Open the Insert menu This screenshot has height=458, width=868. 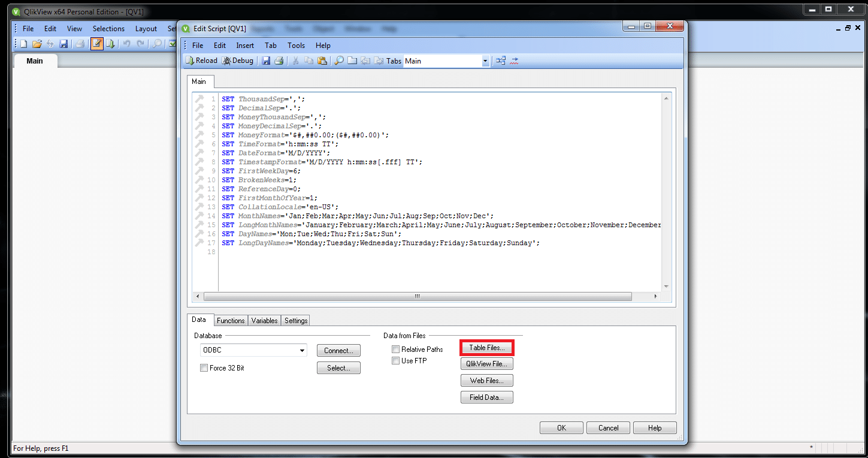245,45
